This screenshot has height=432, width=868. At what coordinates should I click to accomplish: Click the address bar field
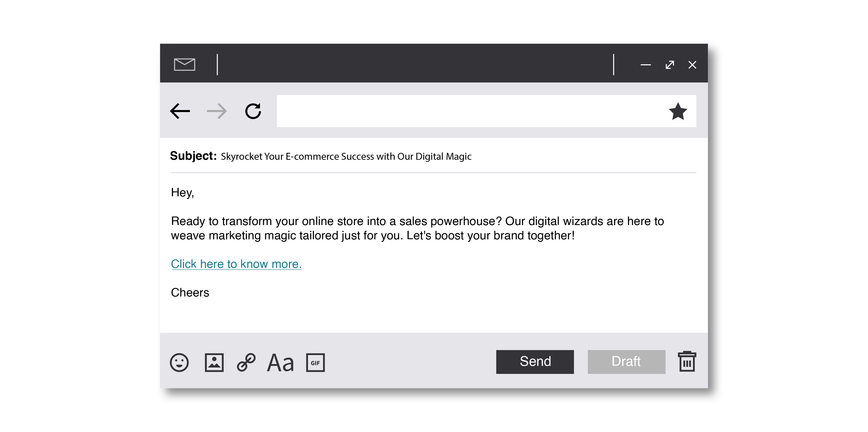pos(486,111)
